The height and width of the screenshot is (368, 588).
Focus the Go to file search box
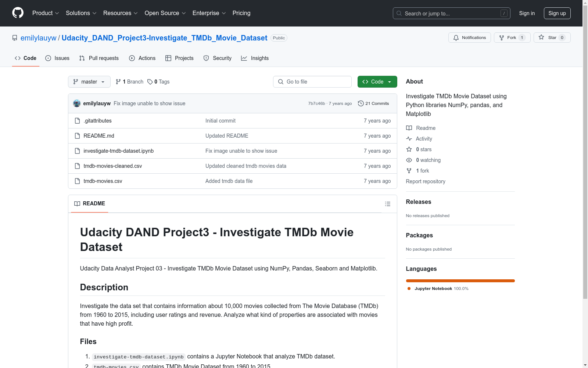pyautogui.click(x=312, y=82)
